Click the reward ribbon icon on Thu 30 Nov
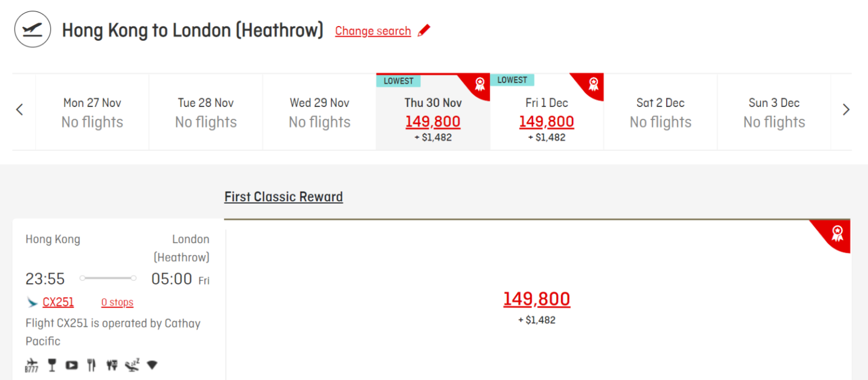The width and height of the screenshot is (868, 380). coord(480,84)
